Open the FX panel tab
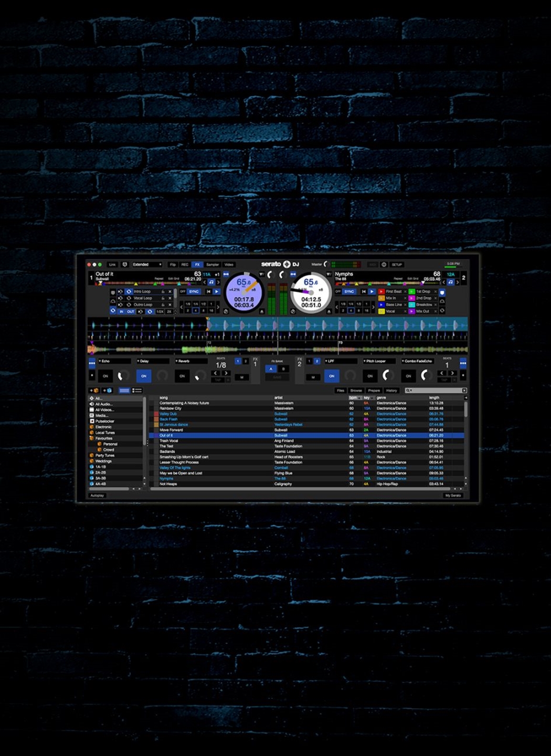 pyautogui.click(x=197, y=265)
